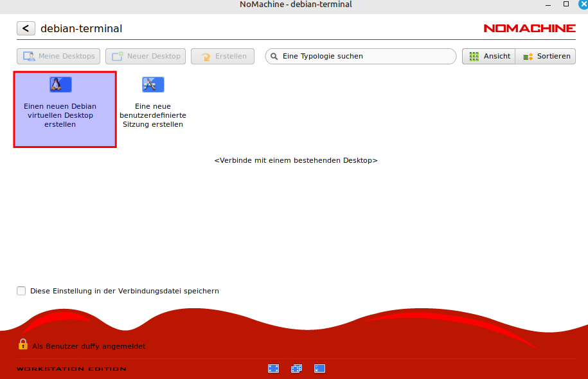Screen dimensions: 588x379
Task: Open Meine Desktops
Action: [x=58, y=57]
